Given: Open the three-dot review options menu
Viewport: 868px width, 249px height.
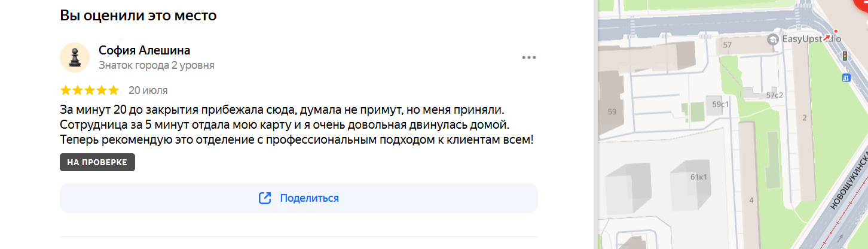Looking at the screenshot, I should [x=529, y=57].
